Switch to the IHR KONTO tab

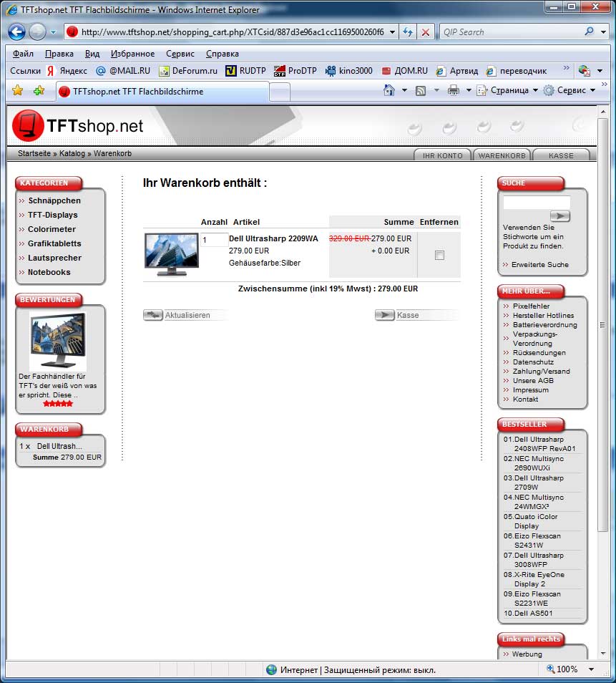click(x=442, y=155)
